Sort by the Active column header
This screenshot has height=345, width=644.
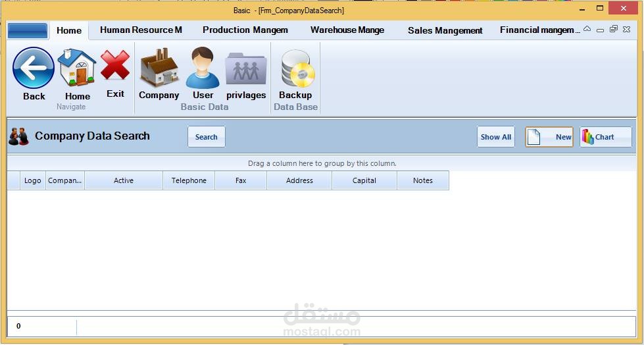pos(124,180)
